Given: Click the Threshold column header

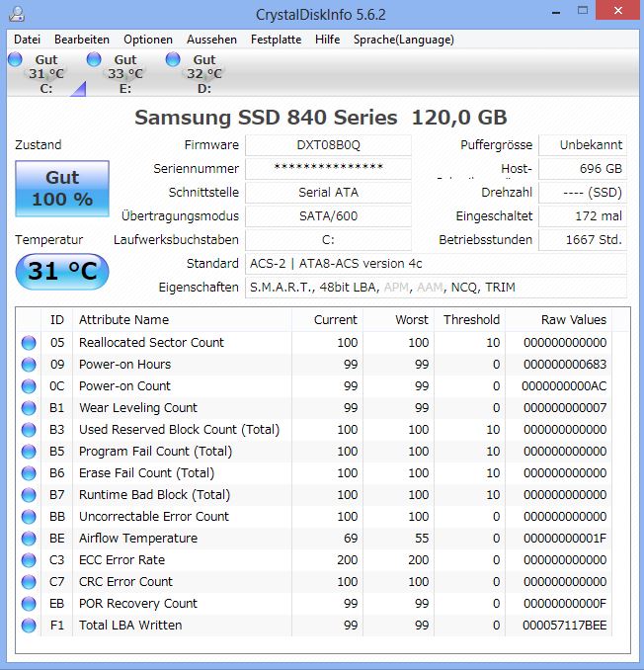Looking at the screenshot, I should point(470,319).
